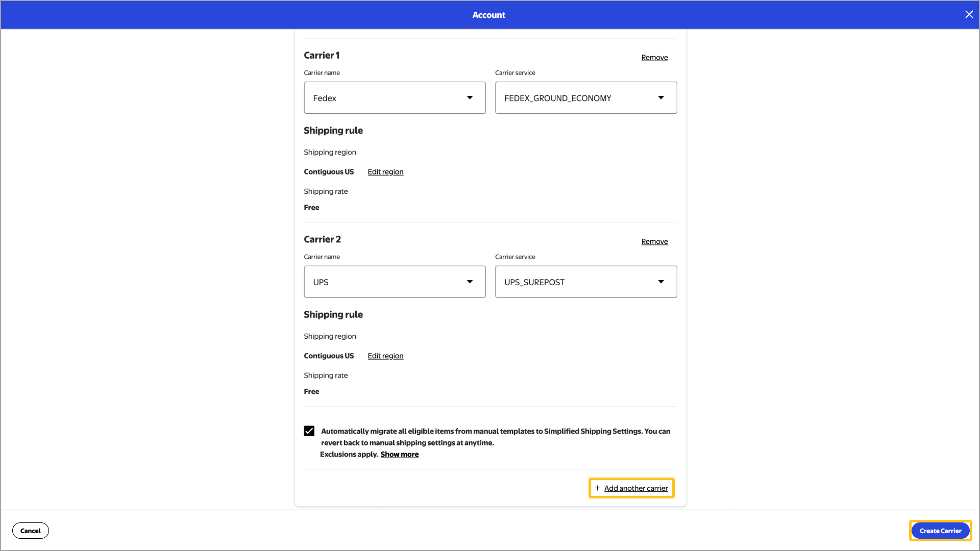Click Free shipping rate under Carrier 1
This screenshot has height=551, width=980.
coord(311,208)
